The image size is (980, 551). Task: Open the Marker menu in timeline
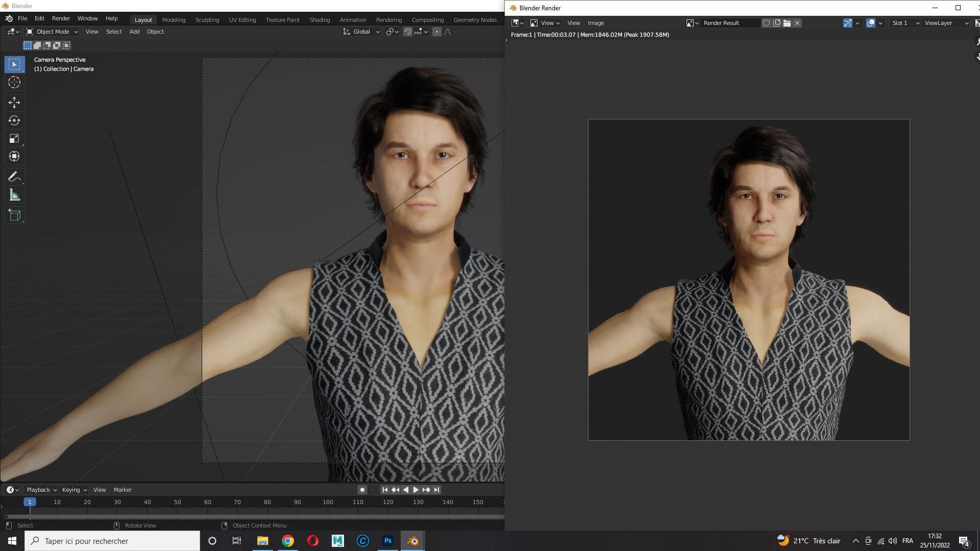[122, 490]
